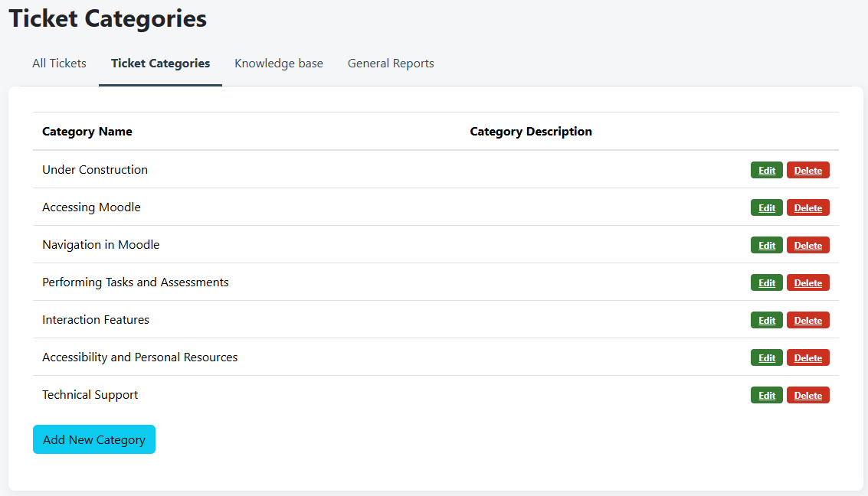Image resolution: width=868 pixels, height=496 pixels.
Task: Delete Performing Tasks and Assessments category
Action: [x=807, y=283]
